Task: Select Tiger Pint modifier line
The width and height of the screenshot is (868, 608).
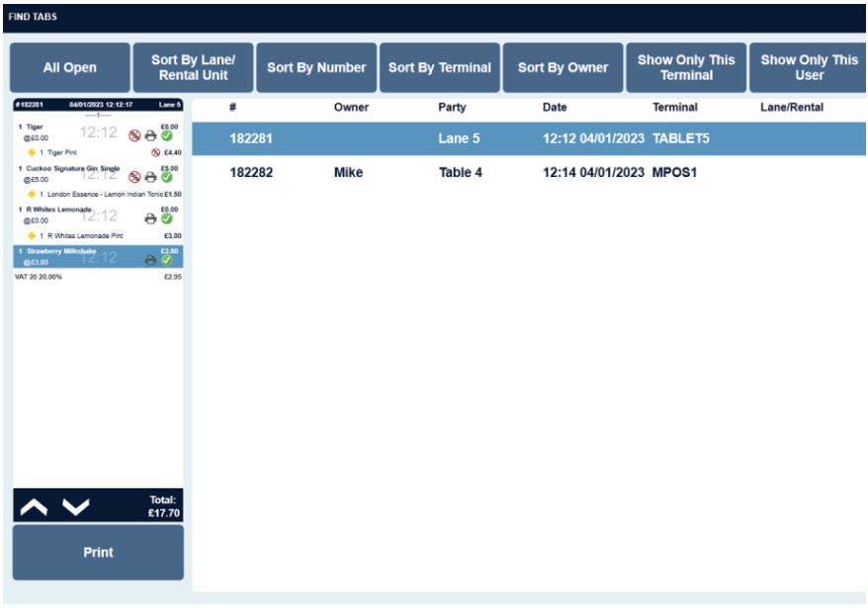Action: point(98,152)
